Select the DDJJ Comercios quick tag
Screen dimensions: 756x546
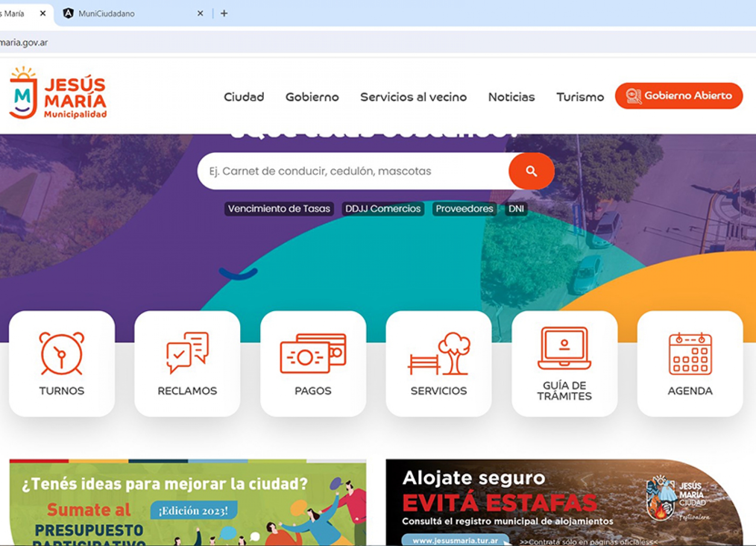(x=383, y=209)
